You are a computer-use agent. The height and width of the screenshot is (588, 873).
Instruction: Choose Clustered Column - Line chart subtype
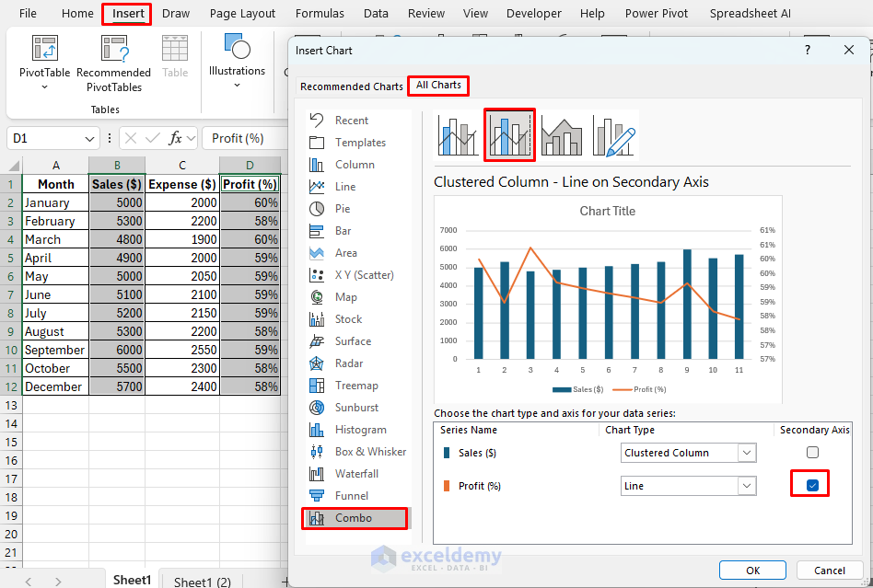click(459, 136)
